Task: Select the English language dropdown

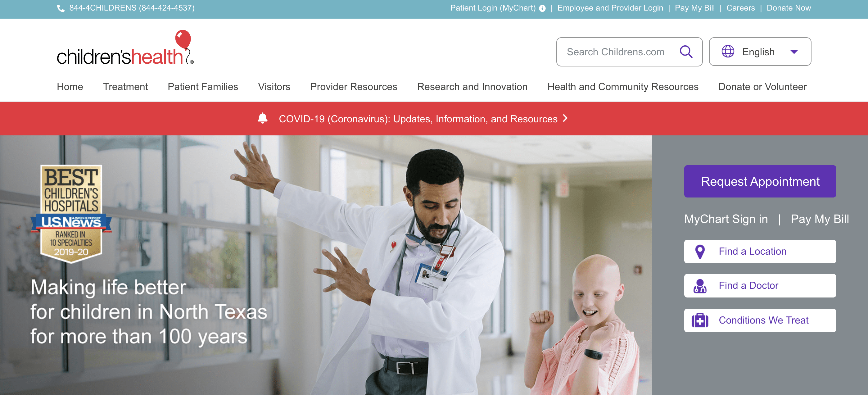Action: coord(761,52)
